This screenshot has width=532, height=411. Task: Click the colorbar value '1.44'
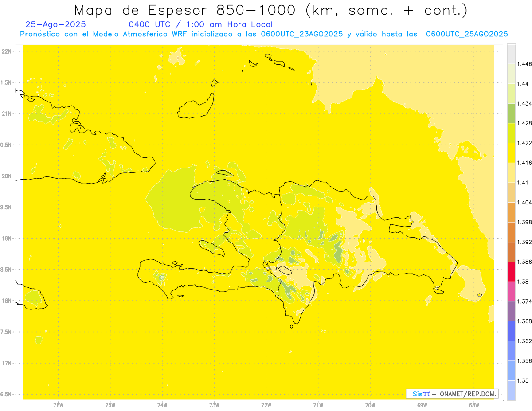point(523,84)
